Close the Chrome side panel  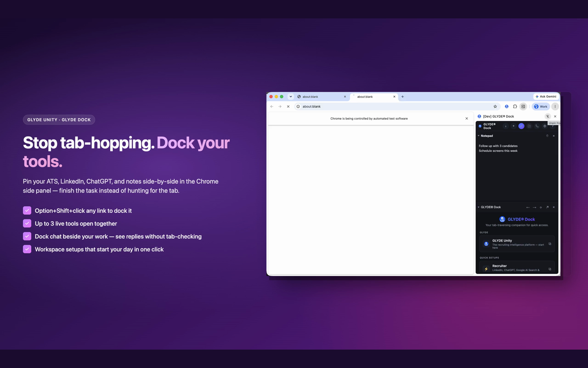click(555, 116)
